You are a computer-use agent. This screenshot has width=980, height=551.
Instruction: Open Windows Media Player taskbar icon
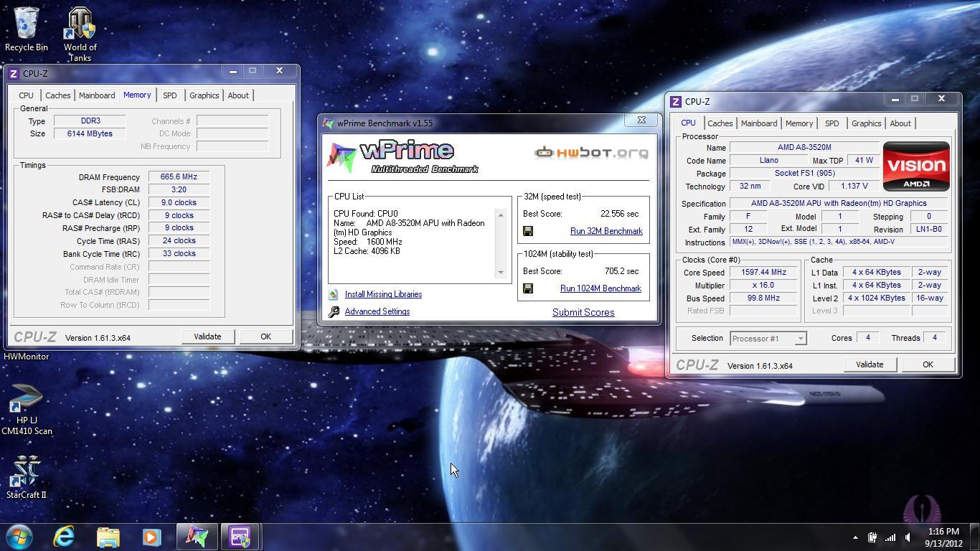[x=151, y=537]
